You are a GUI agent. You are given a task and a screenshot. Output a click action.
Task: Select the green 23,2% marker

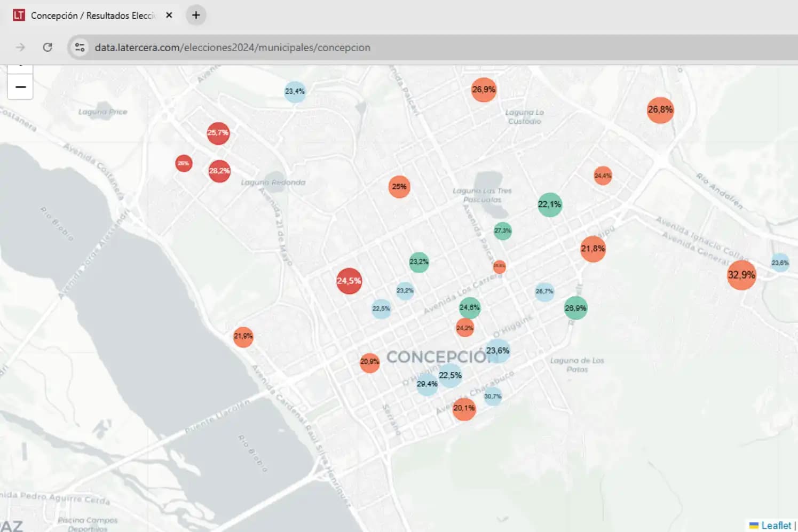419,262
